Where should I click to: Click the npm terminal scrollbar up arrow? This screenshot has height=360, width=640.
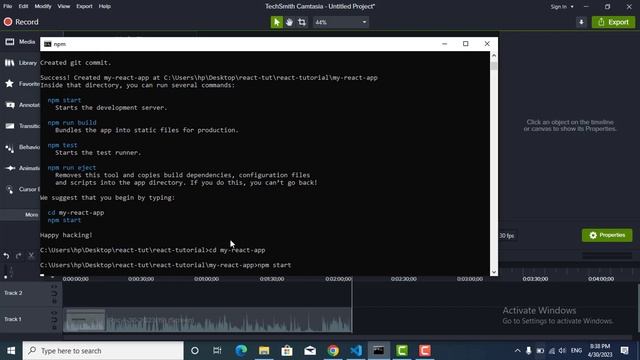[494, 55]
